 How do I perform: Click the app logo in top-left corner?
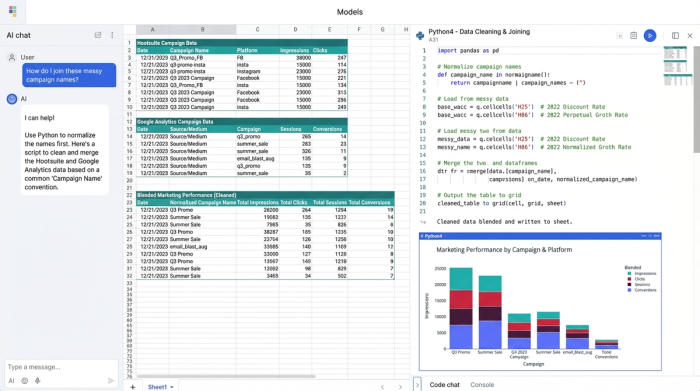[12, 11]
